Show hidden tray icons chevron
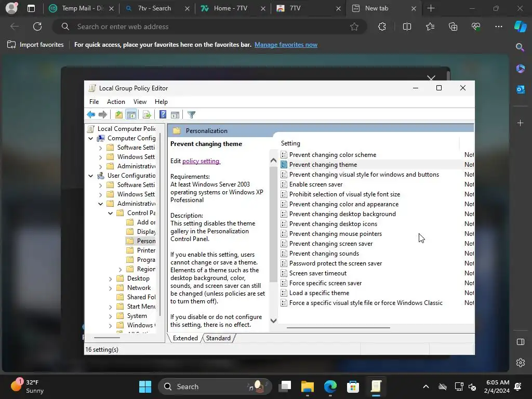Image resolution: width=532 pixels, height=399 pixels. click(426, 387)
